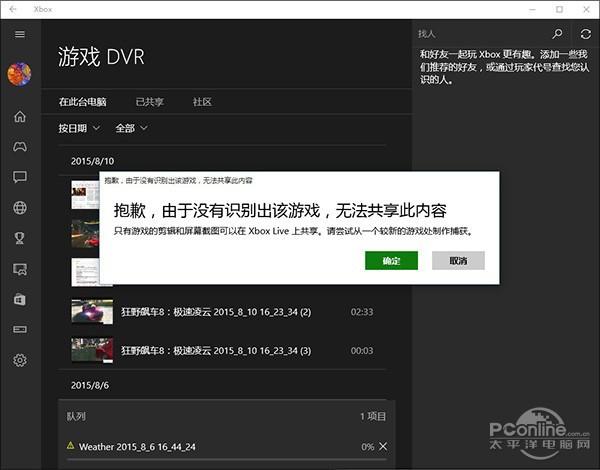
Task: Open clip thumbnail ending (2)
Action: point(92,312)
